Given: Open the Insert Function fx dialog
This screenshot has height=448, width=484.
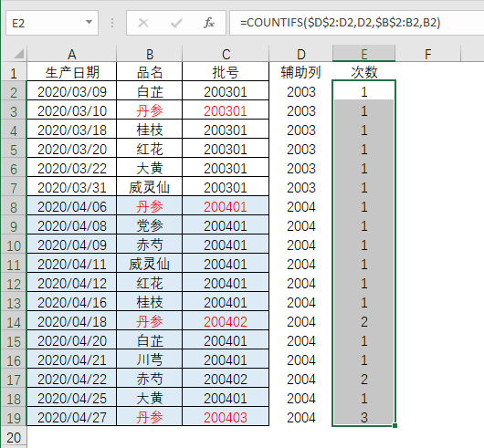Looking at the screenshot, I should 209,23.
